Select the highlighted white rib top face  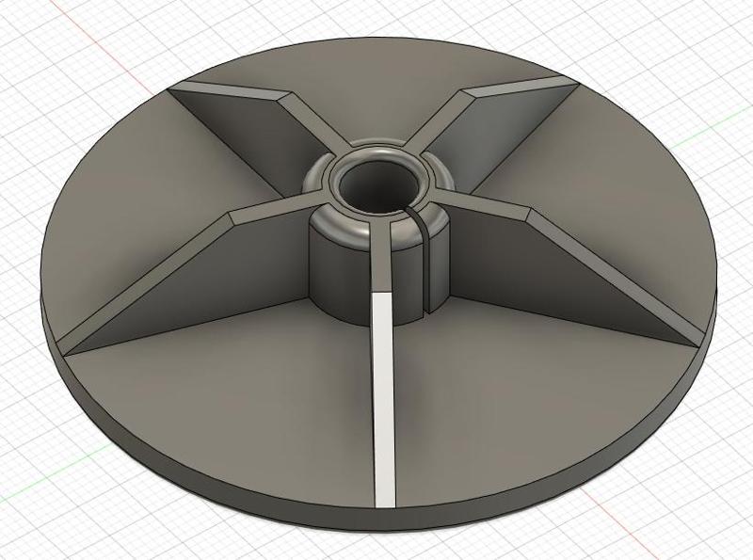pyautogui.click(x=384, y=400)
